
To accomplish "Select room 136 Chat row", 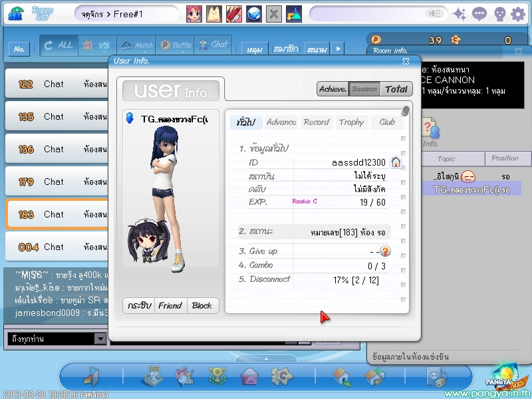I will pos(57,149).
